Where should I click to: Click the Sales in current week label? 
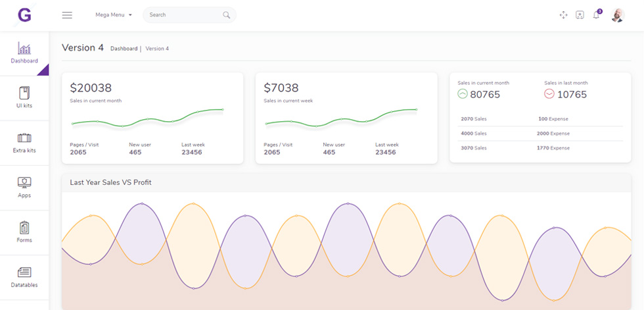[288, 101]
